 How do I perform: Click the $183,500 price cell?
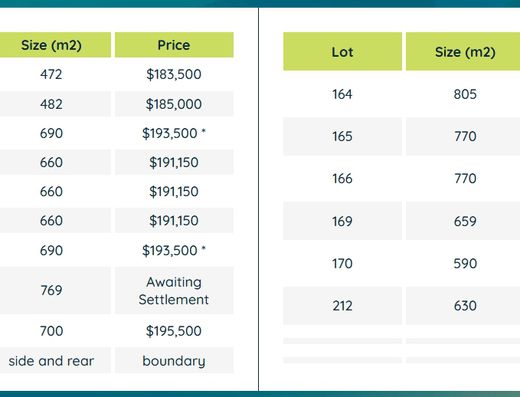pos(174,74)
